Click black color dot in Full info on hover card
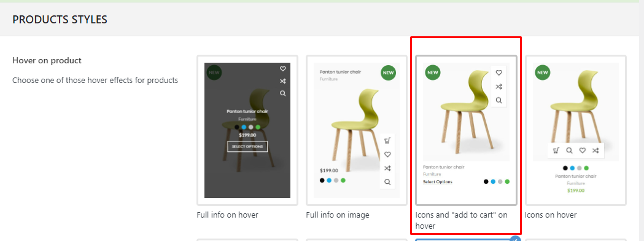 click(x=237, y=127)
